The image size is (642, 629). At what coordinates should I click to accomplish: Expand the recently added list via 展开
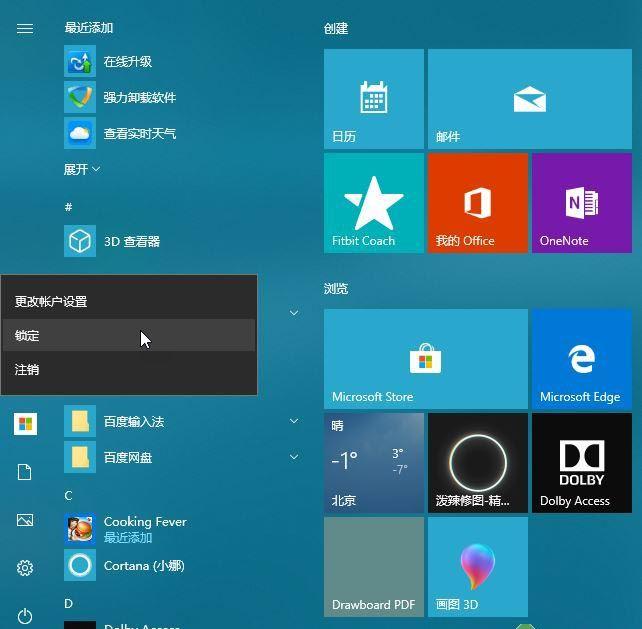82,169
